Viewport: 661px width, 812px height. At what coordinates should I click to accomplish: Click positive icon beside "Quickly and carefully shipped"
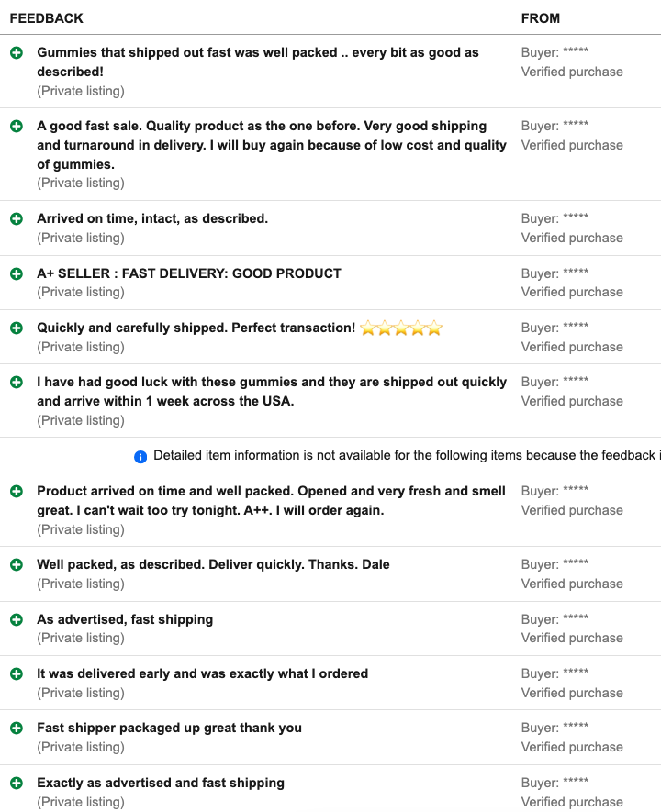[17, 328]
